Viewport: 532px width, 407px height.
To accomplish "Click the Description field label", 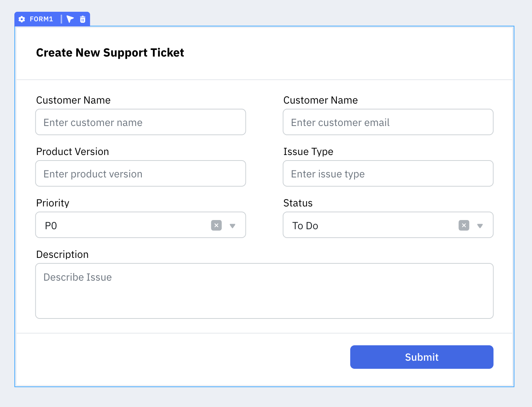I will pyautogui.click(x=62, y=254).
